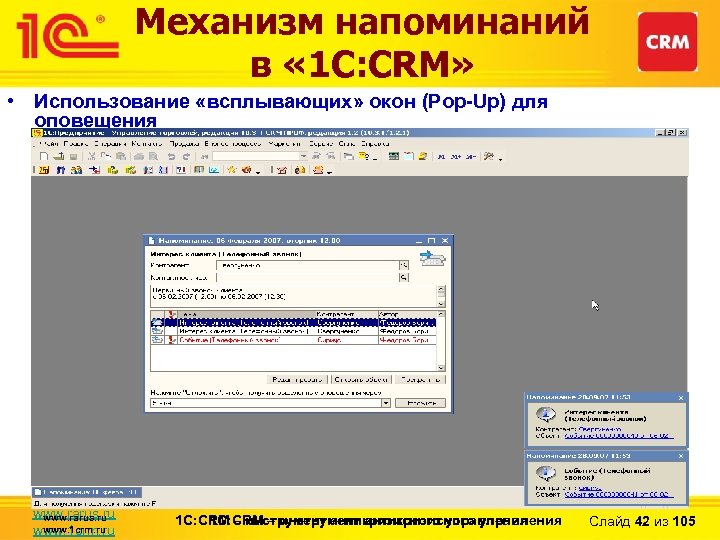Click the Контрагент input field in dialog
This screenshot has width=720, height=540.
[307, 265]
